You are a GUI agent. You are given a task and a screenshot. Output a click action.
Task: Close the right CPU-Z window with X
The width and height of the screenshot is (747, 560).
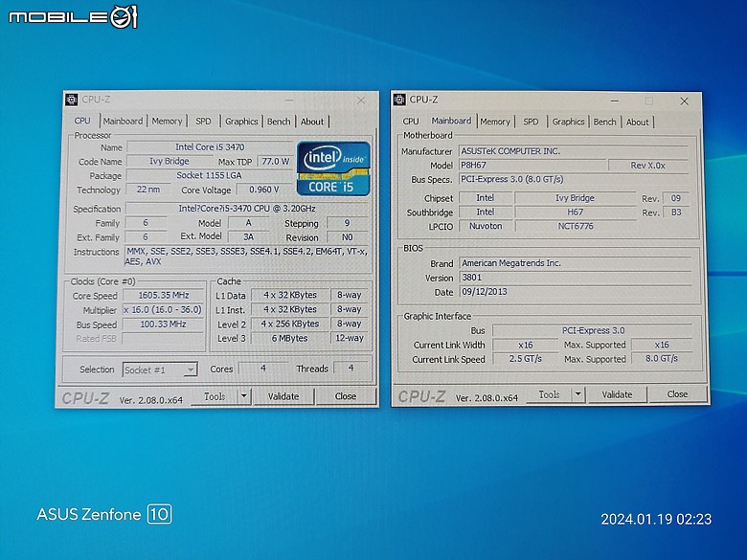point(684,101)
